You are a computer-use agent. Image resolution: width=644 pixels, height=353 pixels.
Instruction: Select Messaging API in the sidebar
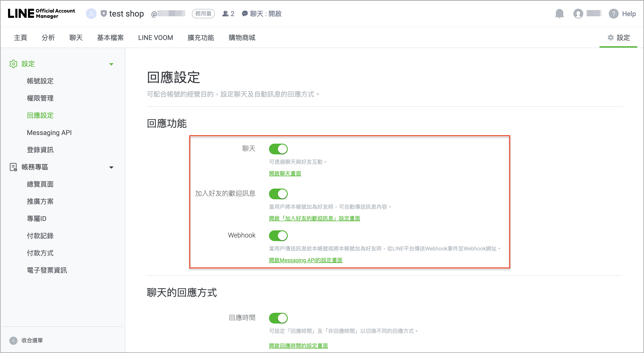[x=49, y=133]
